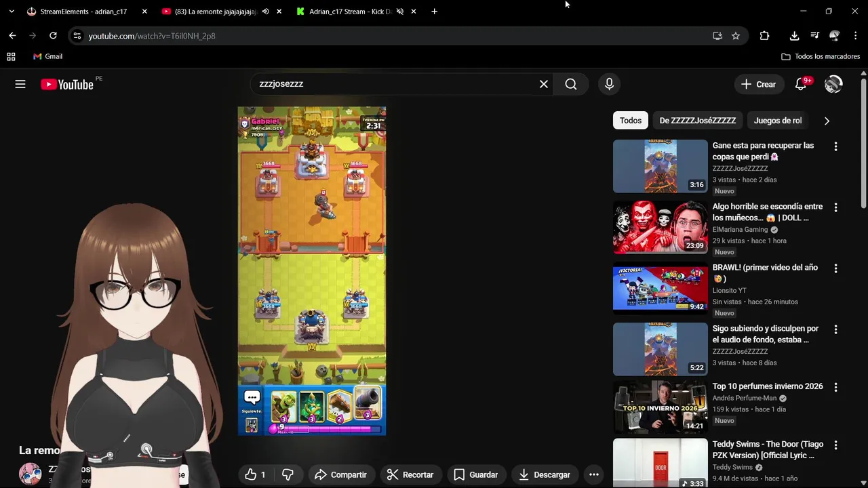Like the video
The image size is (868, 488).
click(x=256, y=474)
